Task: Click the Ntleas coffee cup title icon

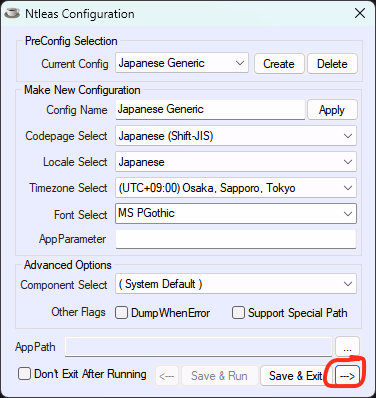Action: 12,13
